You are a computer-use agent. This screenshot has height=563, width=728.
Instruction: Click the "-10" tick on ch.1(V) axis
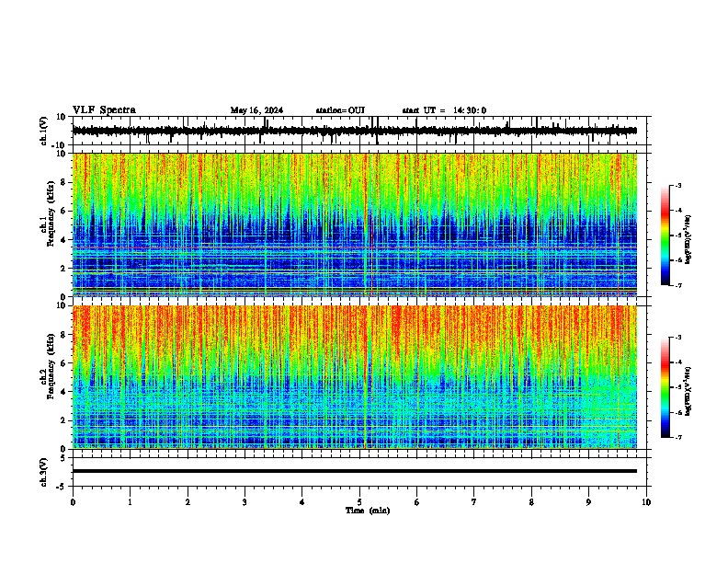[60, 145]
